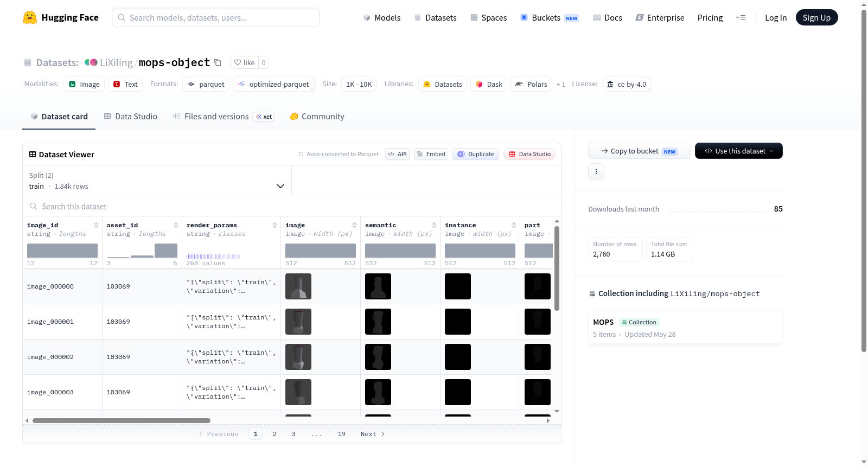Sort the instance column
Screen dimensions: 868x467
pyautogui.click(x=514, y=225)
